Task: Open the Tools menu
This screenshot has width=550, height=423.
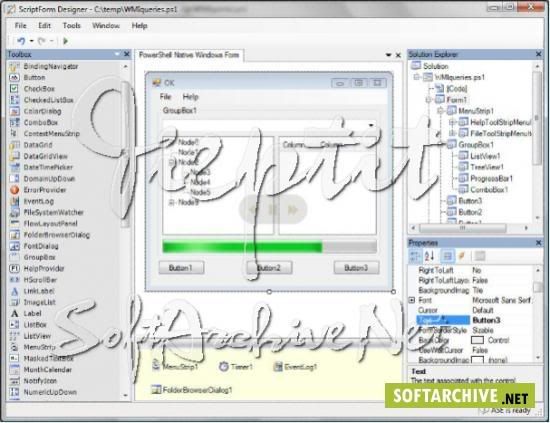Action: (72, 26)
